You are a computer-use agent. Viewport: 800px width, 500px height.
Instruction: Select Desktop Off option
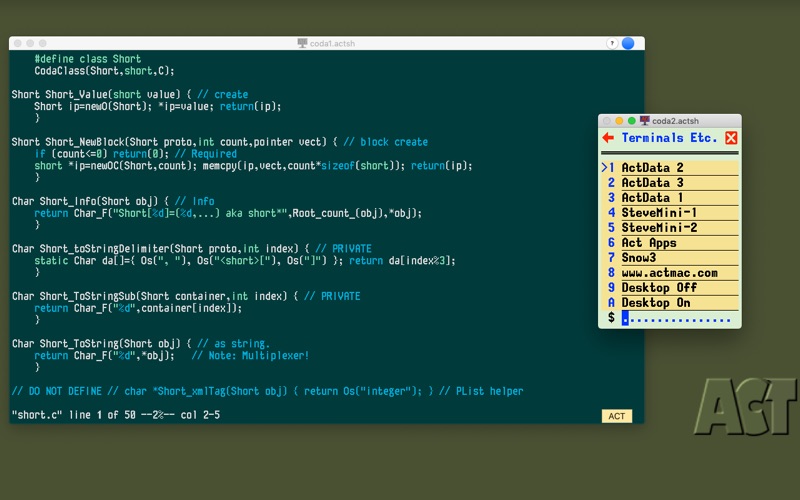tap(670, 288)
